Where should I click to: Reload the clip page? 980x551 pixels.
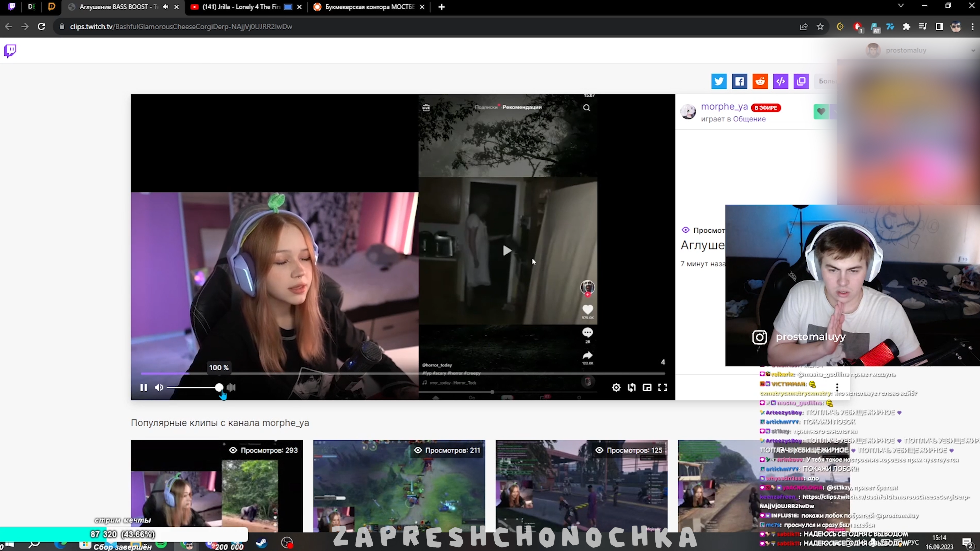[x=41, y=26]
